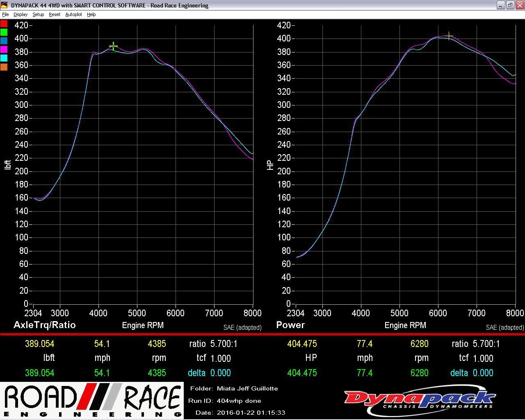Click the yellow peak marker on power graph
The height and width of the screenshot is (420, 525).
pos(449,36)
